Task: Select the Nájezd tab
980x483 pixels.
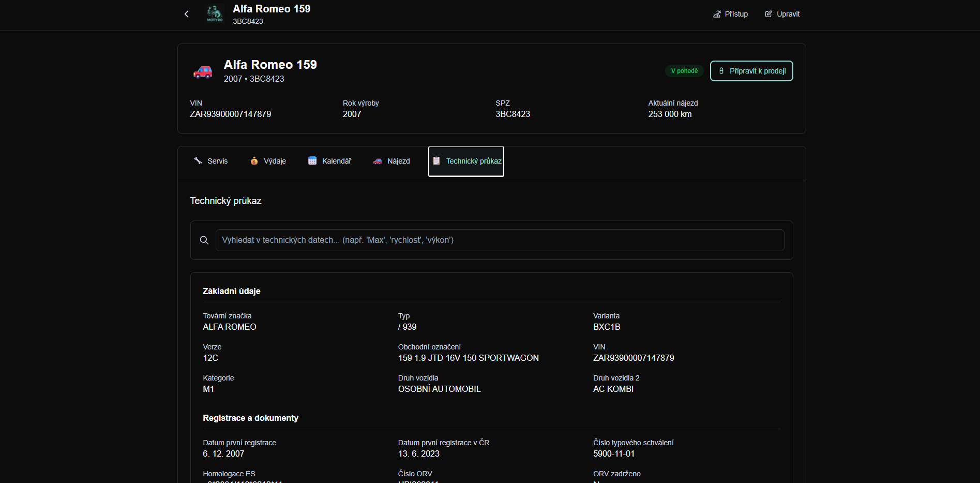Action: [391, 161]
